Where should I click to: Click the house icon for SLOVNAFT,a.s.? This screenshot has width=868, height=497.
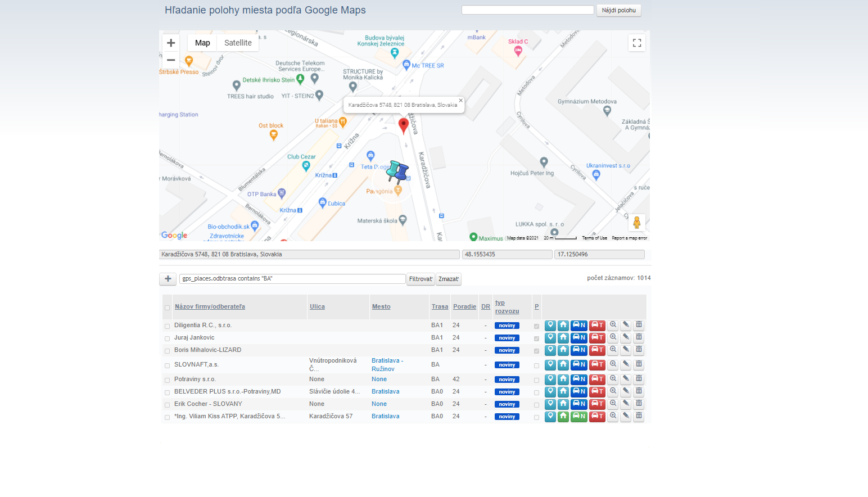(563, 365)
